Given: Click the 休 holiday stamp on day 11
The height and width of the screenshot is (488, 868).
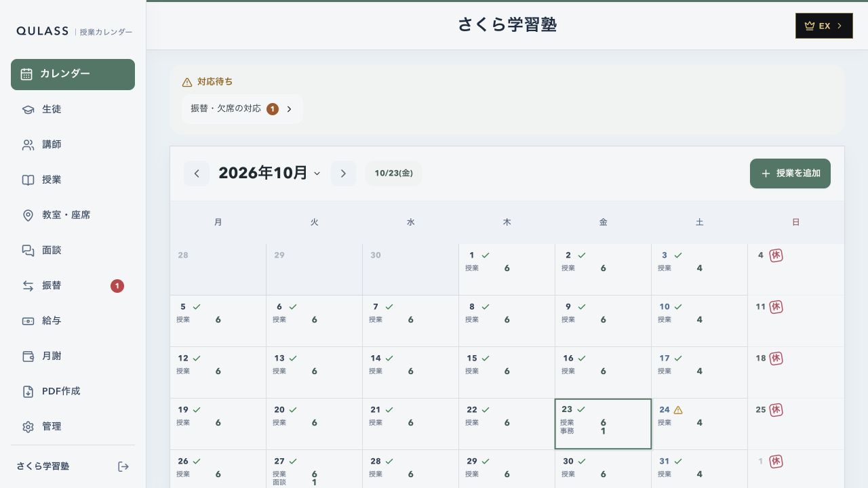Looking at the screenshot, I should click(x=776, y=306).
